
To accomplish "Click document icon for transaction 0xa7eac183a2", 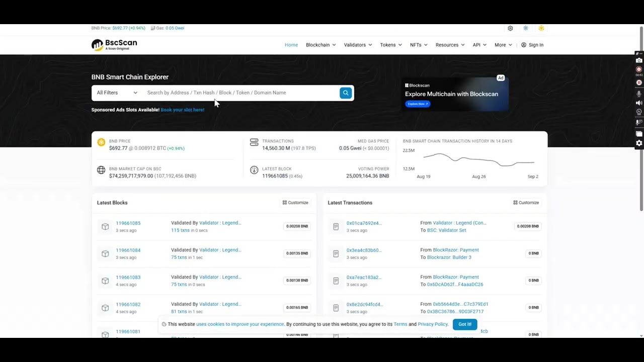I will pyautogui.click(x=336, y=281).
